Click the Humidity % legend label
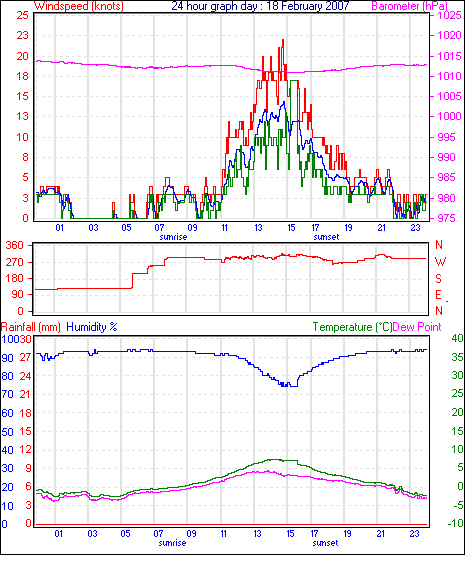Viewport: 466px width, 563px height. tap(92, 327)
